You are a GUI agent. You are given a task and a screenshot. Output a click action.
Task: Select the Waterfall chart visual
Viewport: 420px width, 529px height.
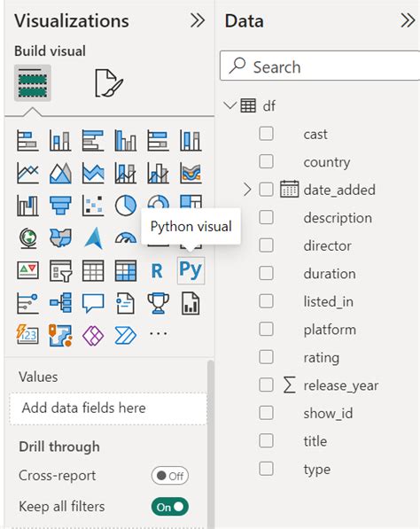[27, 206]
